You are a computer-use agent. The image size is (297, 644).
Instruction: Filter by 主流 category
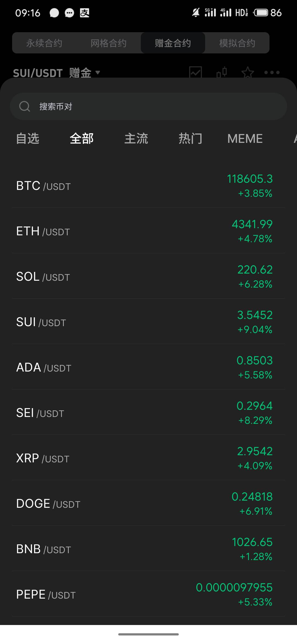pyautogui.click(x=136, y=138)
